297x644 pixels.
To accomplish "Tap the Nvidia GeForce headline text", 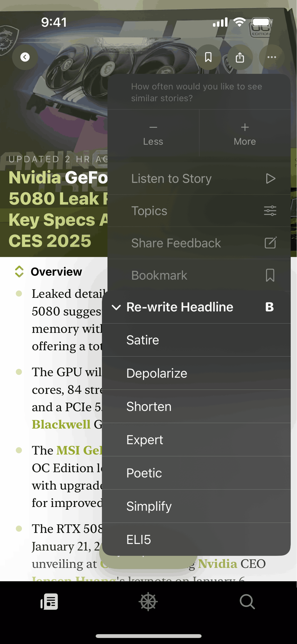I will pos(58,209).
